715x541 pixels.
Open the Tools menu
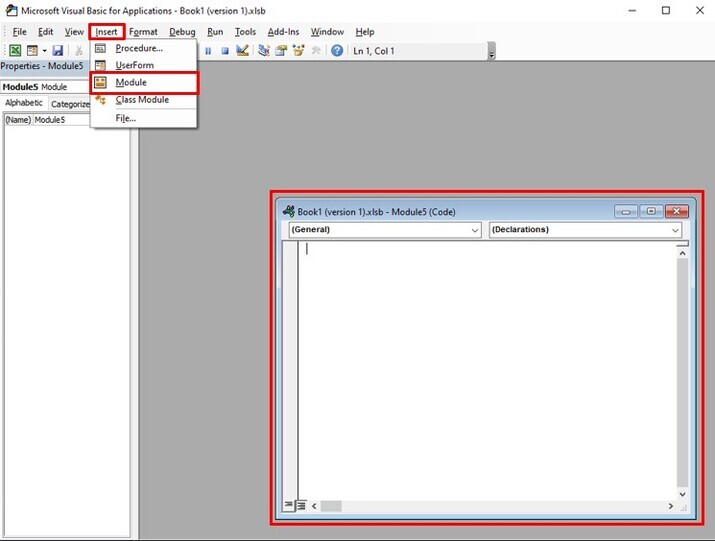[x=245, y=32]
